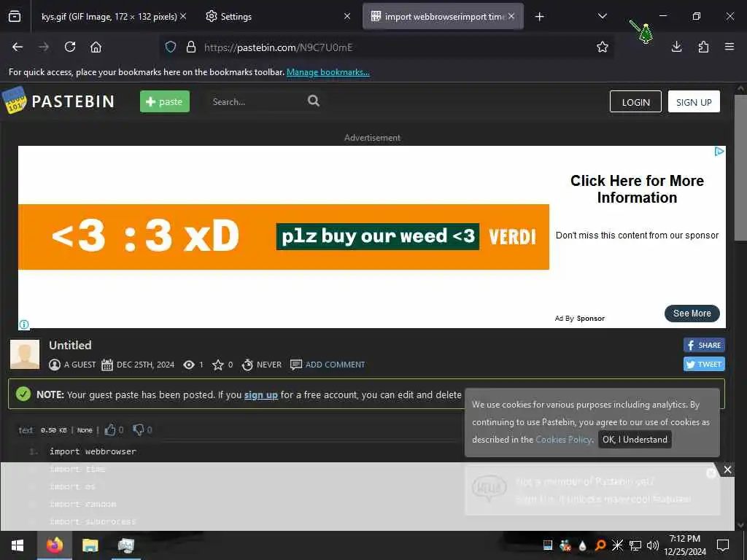The width and height of the screenshot is (747, 560).
Task: Click ADD COMMENT link
Action: [x=335, y=365]
